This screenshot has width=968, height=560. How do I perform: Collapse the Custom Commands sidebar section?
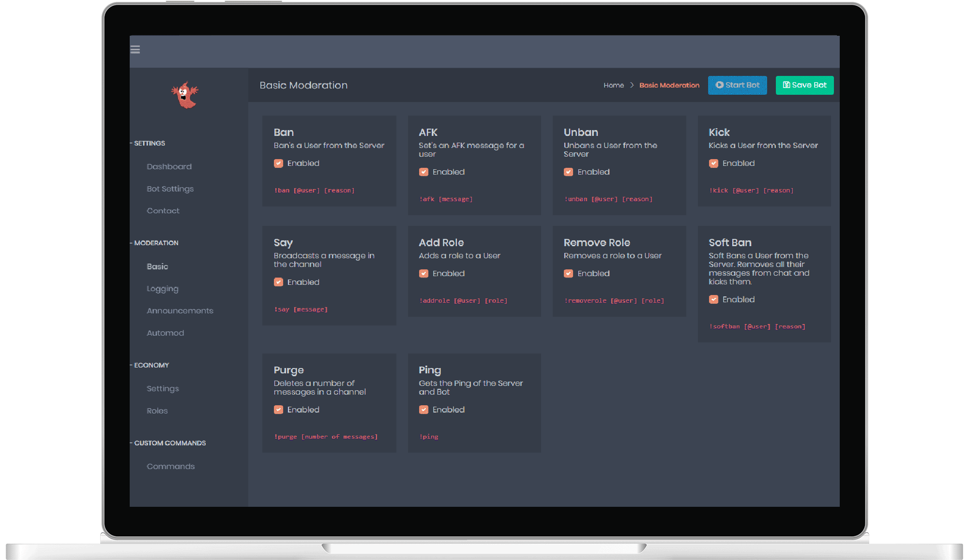[x=169, y=443]
